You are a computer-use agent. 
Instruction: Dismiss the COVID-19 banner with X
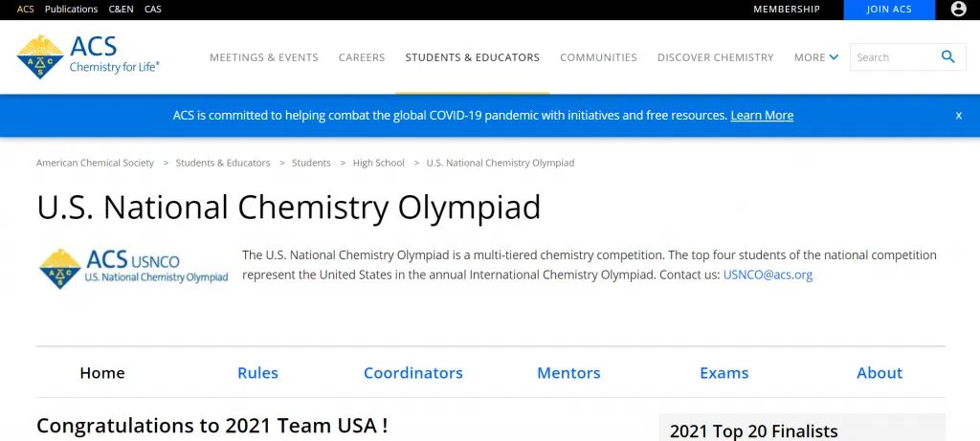[958, 116]
